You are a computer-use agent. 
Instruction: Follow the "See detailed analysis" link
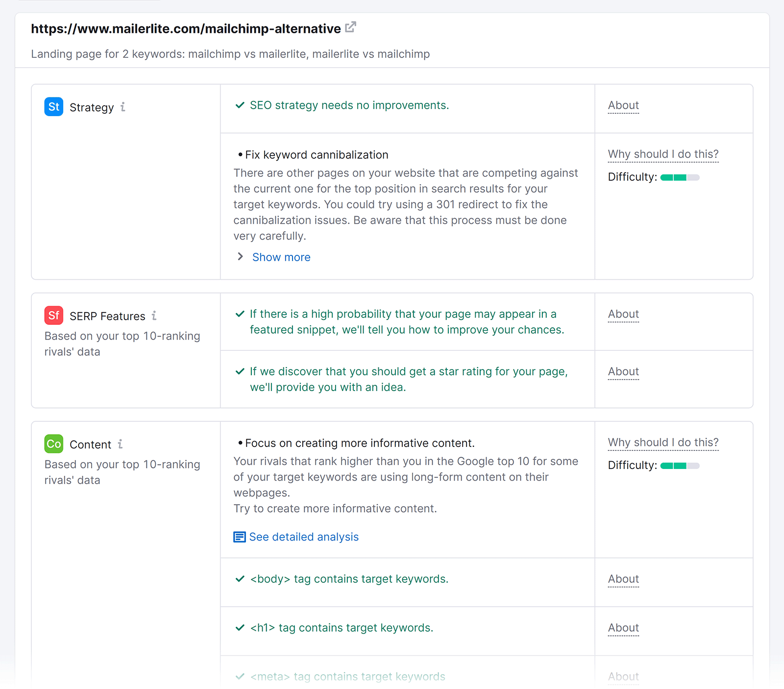[x=304, y=537]
